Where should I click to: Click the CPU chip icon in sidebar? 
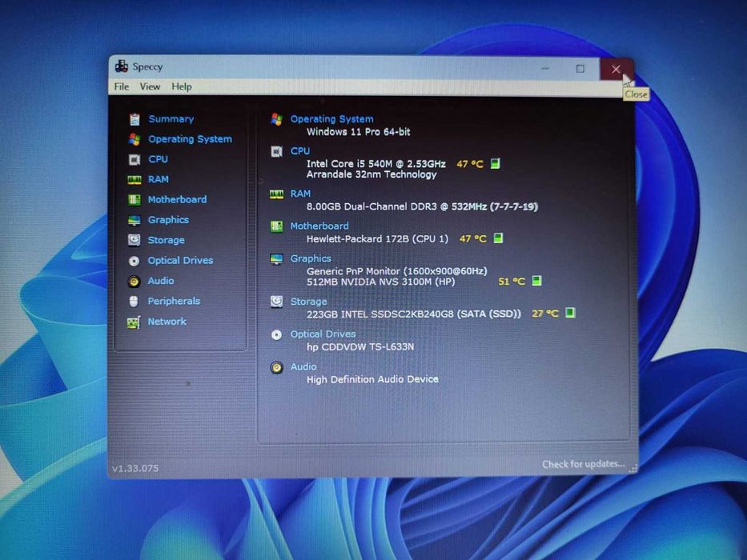(135, 159)
